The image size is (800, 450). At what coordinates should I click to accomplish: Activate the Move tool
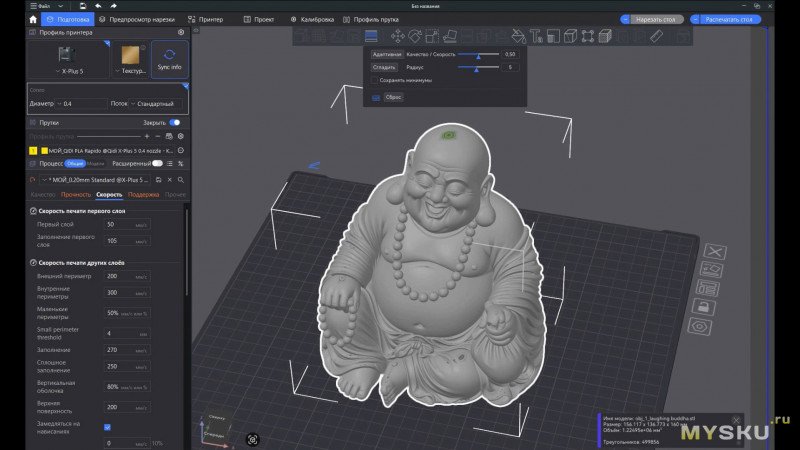point(397,36)
